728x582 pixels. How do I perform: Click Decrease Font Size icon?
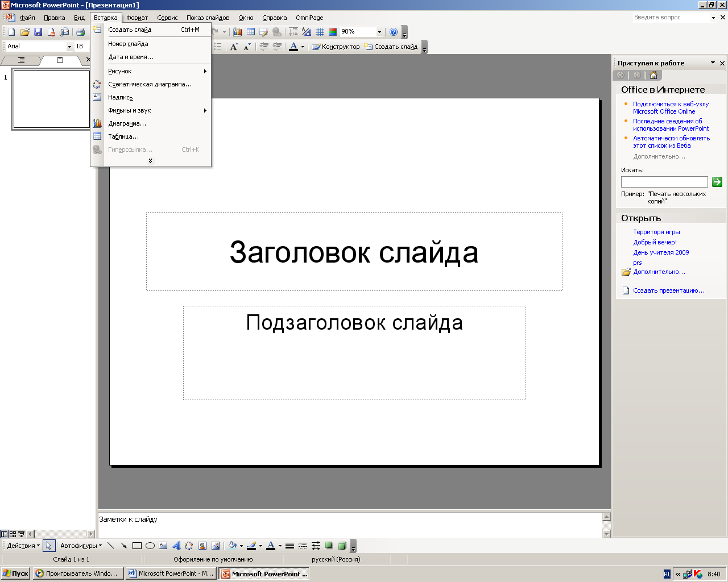[x=247, y=47]
